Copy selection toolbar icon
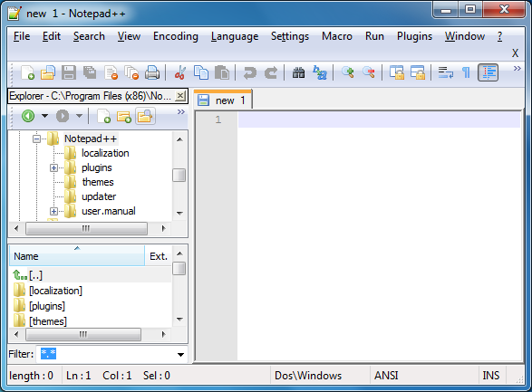This screenshot has width=532, height=392. pyautogui.click(x=201, y=72)
